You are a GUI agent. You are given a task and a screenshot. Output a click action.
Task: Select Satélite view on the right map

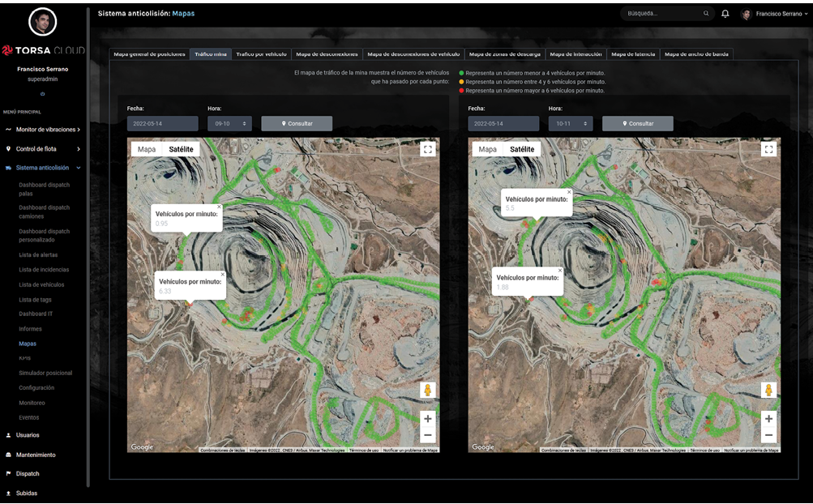(x=522, y=149)
